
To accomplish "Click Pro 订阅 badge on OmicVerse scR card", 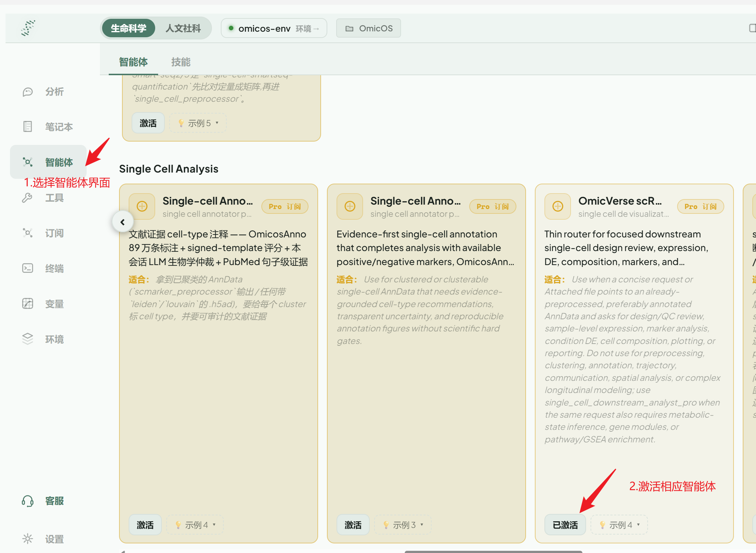I will tap(701, 206).
